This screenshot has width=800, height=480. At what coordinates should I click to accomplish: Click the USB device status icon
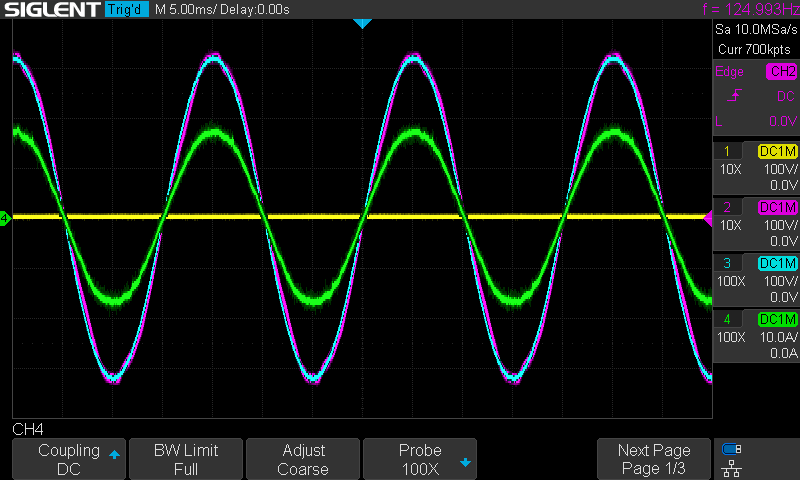click(x=732, y=449)
